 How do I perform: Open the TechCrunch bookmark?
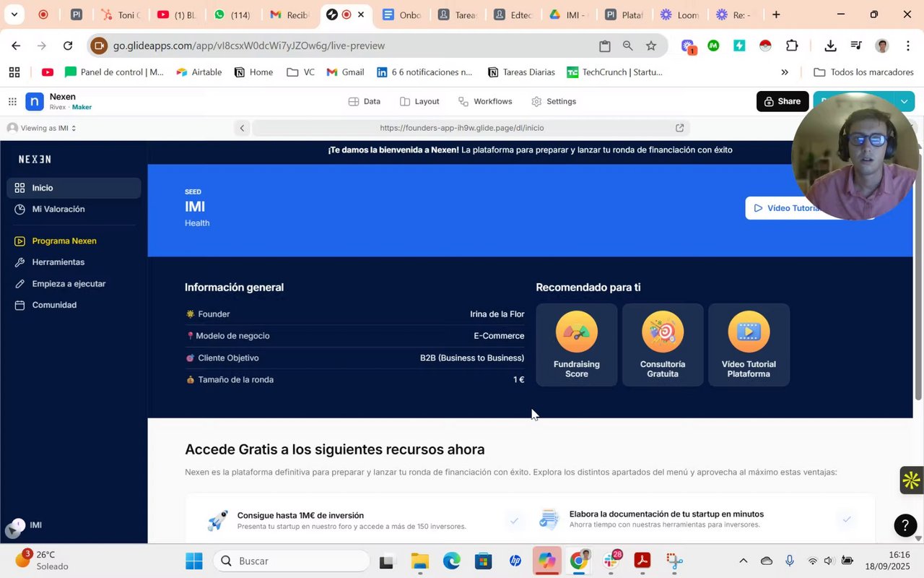pos(615,72)
